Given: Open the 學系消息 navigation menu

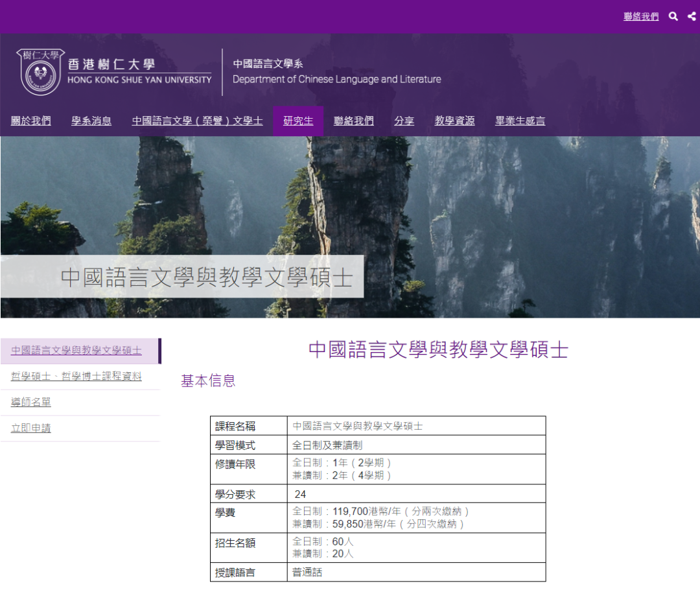Looking at the screenshot, I should [x=91, y=121].
